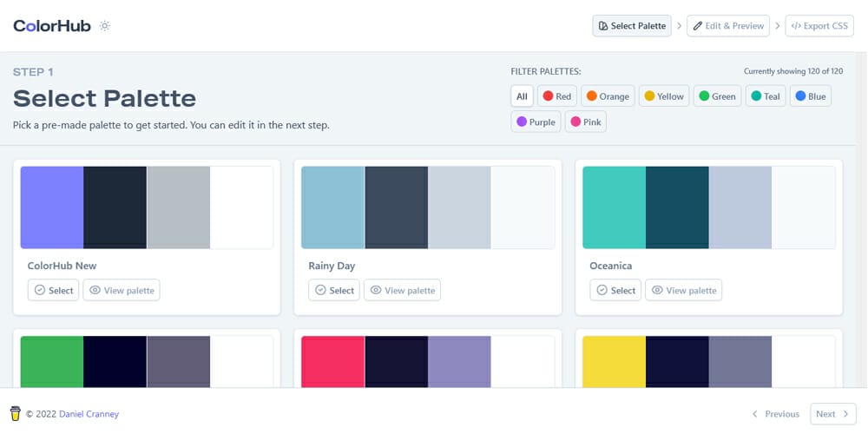Filter palettes by Purple
Screen dimensions: 868x434
pyautogui.click(x=536, y=122)
